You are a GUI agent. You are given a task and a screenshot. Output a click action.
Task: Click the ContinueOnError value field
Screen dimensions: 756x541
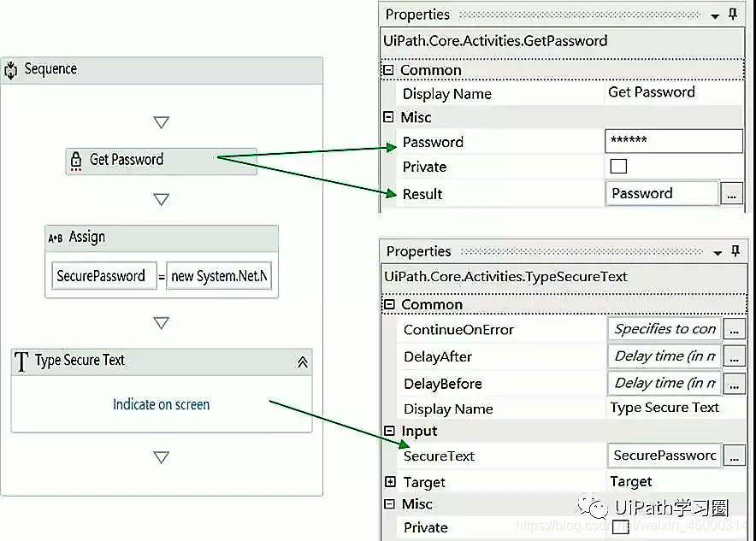coord(664,329)
